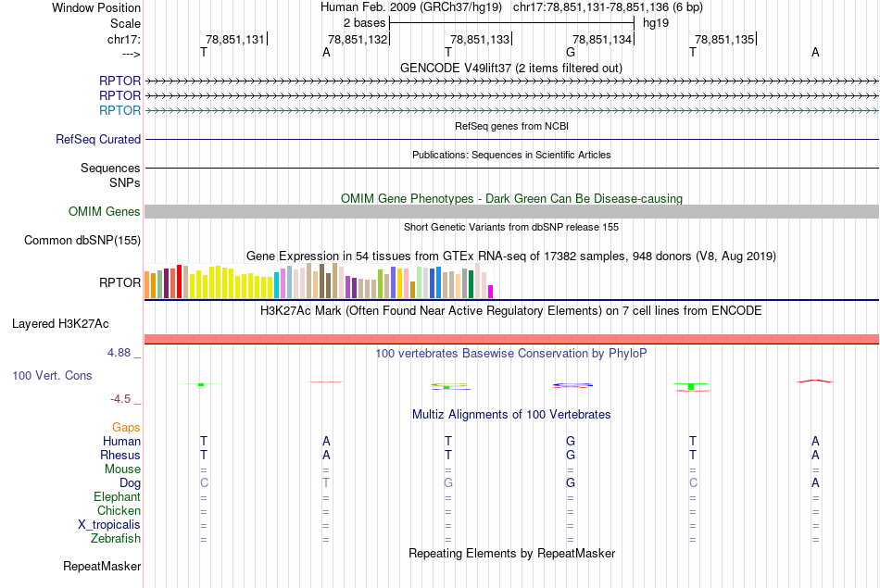Click the 78,851,131 position label
The image size is (880, 588).
click(235, 39)
